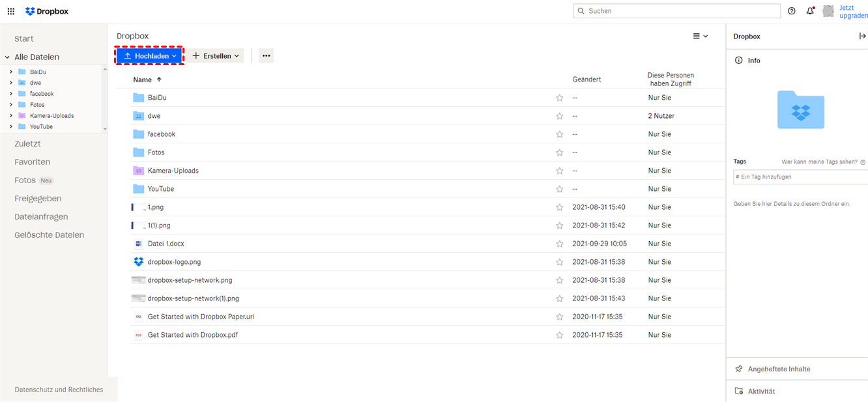Screen dimensions: 868x402
Task: Click the BaiDu folder icon in list
Action: click(x=138, y=98)
